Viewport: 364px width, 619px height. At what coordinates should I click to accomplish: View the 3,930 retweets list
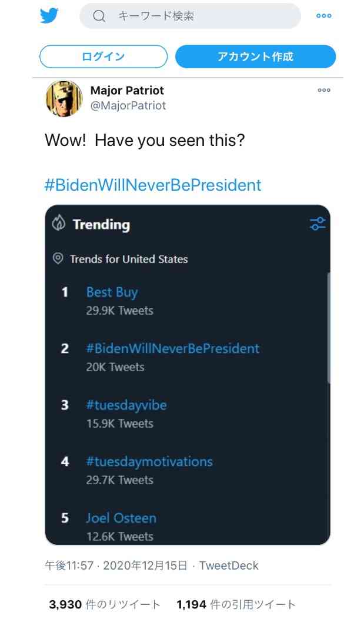coord(105,604)
